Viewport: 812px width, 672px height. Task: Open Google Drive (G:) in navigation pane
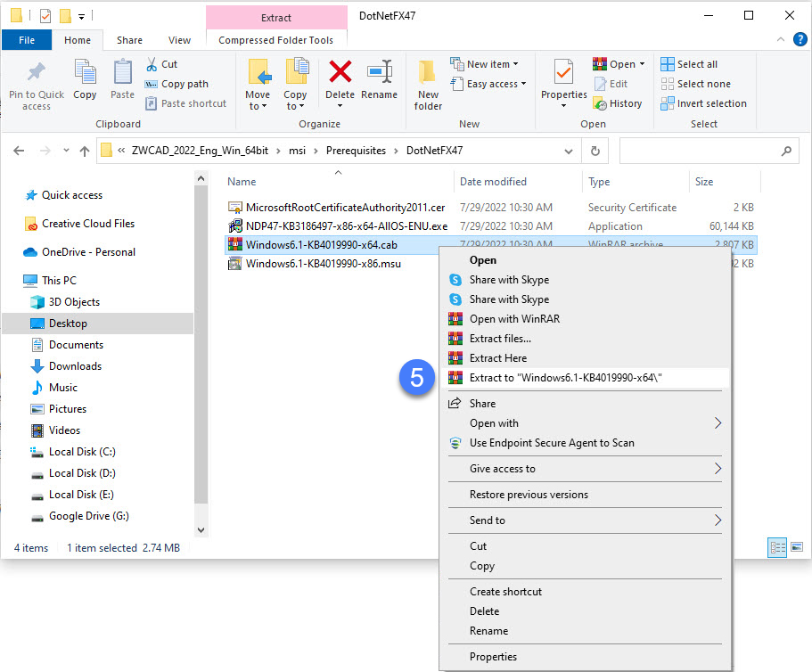pyautogui.click(x=88, y=516)
